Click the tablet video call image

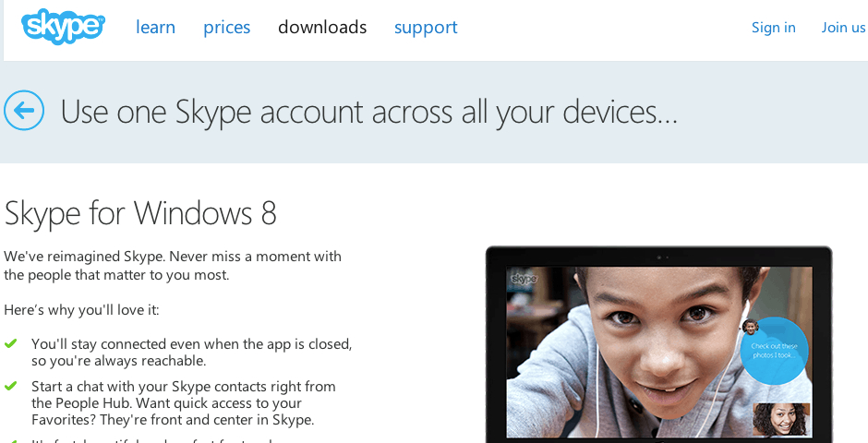click(x=658, y=344)
